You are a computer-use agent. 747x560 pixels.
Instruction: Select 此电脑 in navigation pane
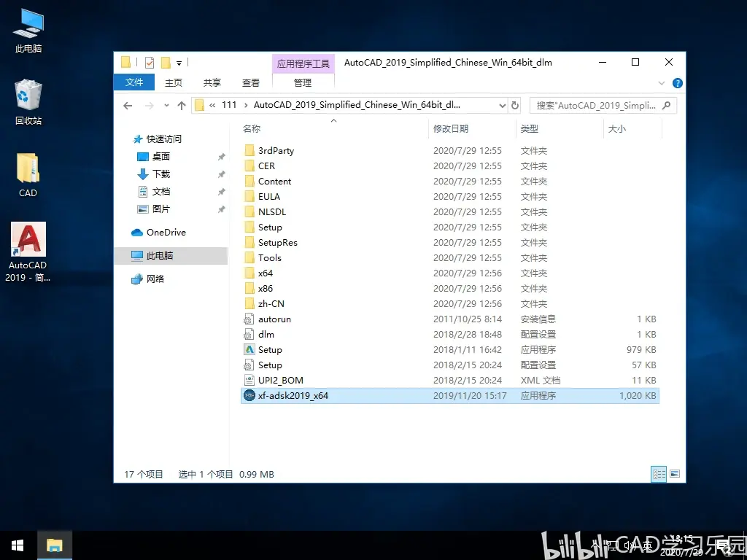(171, 256)
